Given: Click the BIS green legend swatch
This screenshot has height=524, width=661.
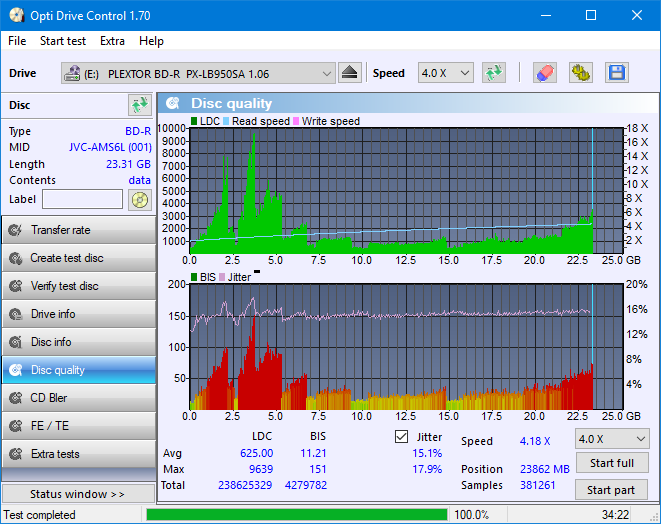Looking at the screenshot, I should pos(194,277).
